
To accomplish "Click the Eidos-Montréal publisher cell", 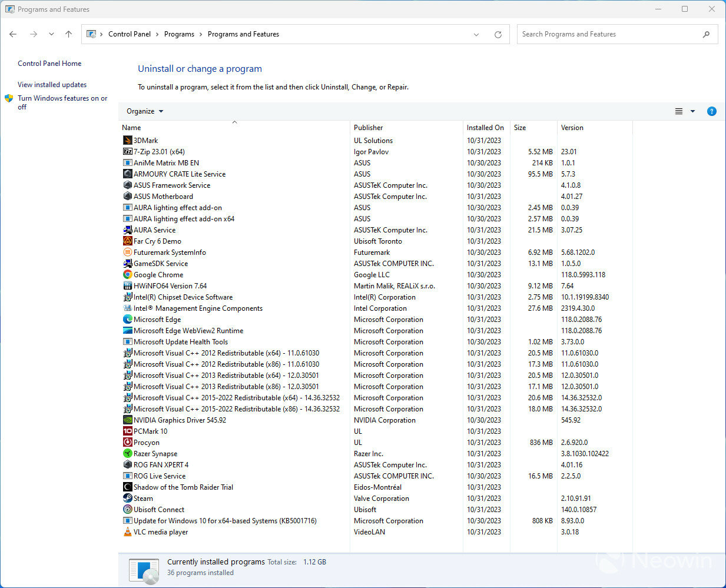I will click(x=377, y=487).
